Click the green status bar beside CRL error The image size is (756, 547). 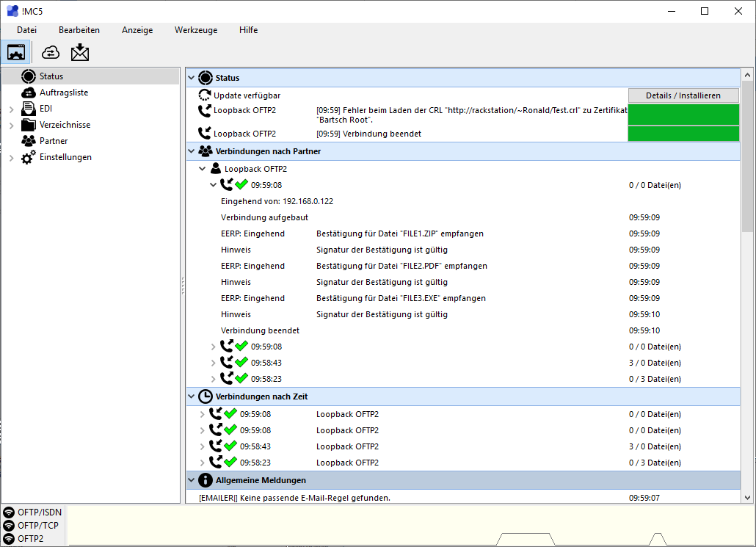(683, 115)
